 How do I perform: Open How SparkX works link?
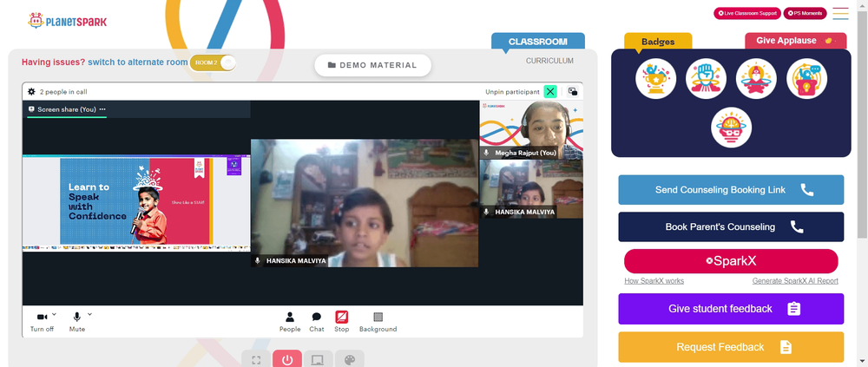654,281
